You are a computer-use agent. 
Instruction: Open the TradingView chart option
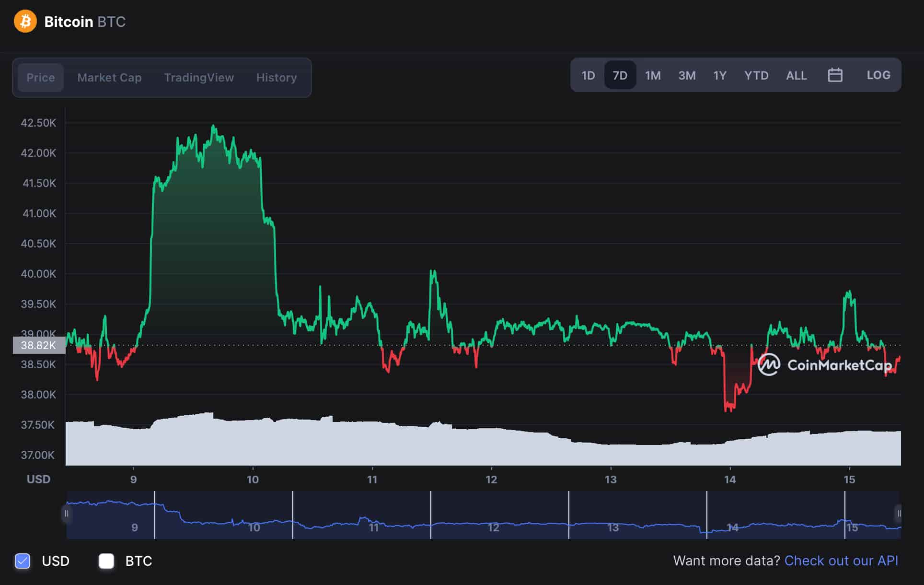[199, 77]
